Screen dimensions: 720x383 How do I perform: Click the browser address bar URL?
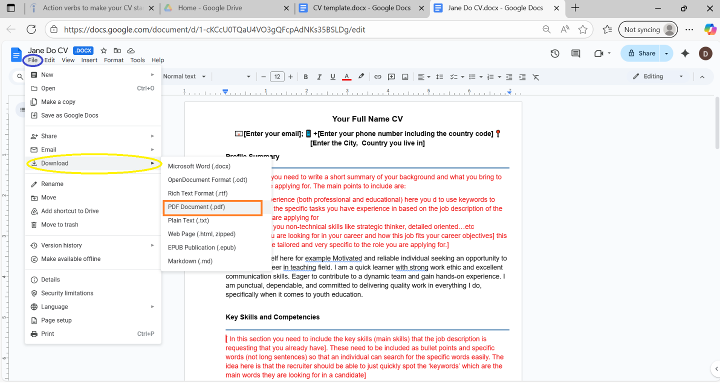click(x=214, y=29)
